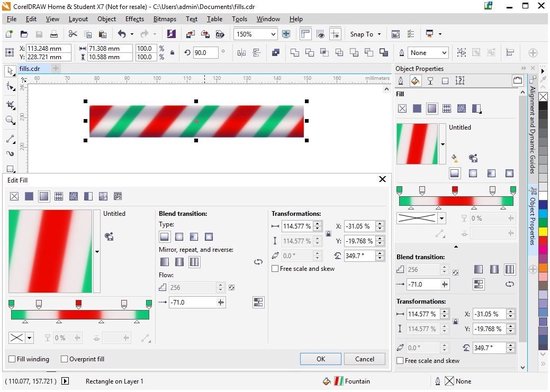Click the Reverse fill icon in dialog
This screenshot has height=392, width=550.
258,262
